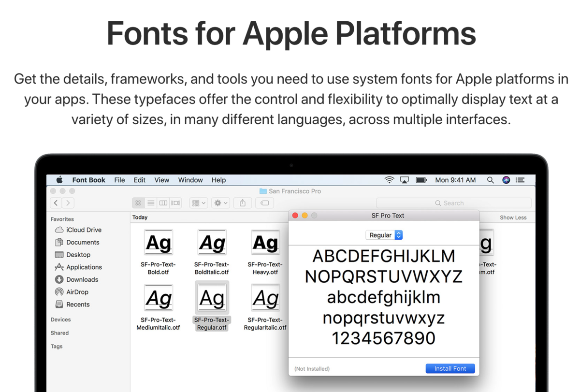Image resolution: width=580 pixels, height=392 pixels.
Task: Go back in the Finder window
Action: 56,203
